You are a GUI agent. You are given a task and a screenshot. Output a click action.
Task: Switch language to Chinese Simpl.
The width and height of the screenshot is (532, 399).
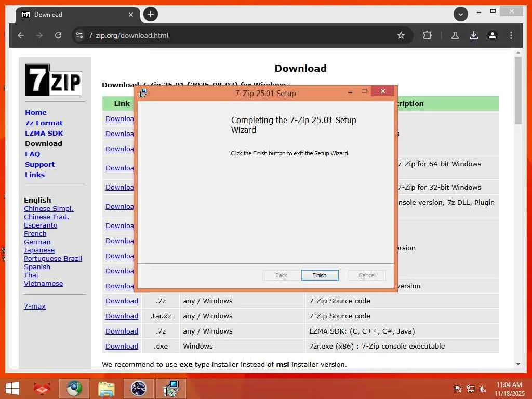coord(48,209)
